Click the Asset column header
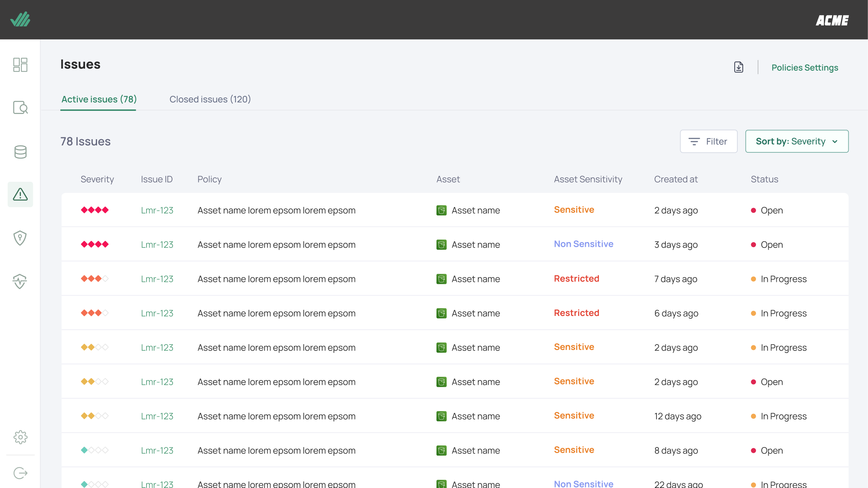The height and width of the screenshot is (488, 868). (x=448, y=179)
